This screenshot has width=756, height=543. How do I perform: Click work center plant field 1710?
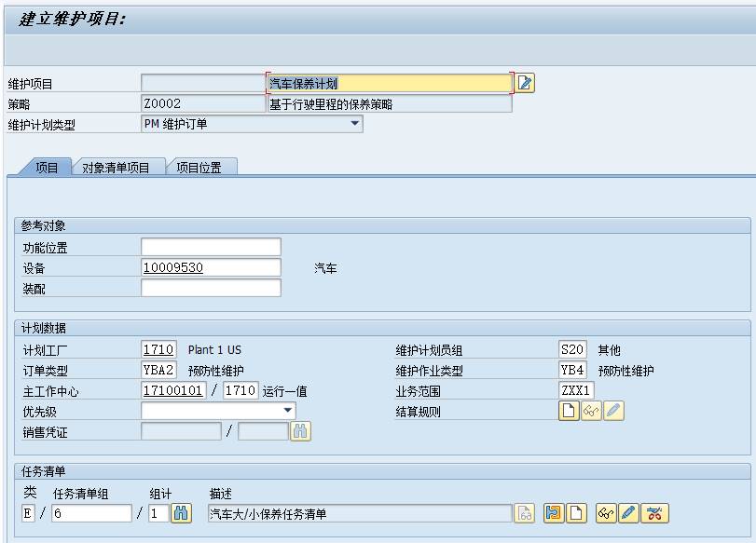[241, 390]
